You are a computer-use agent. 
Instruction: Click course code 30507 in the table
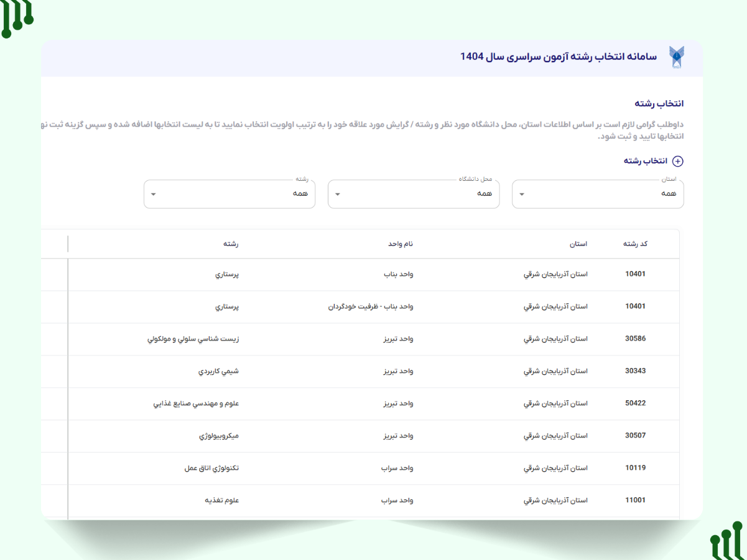click(635, 436)
